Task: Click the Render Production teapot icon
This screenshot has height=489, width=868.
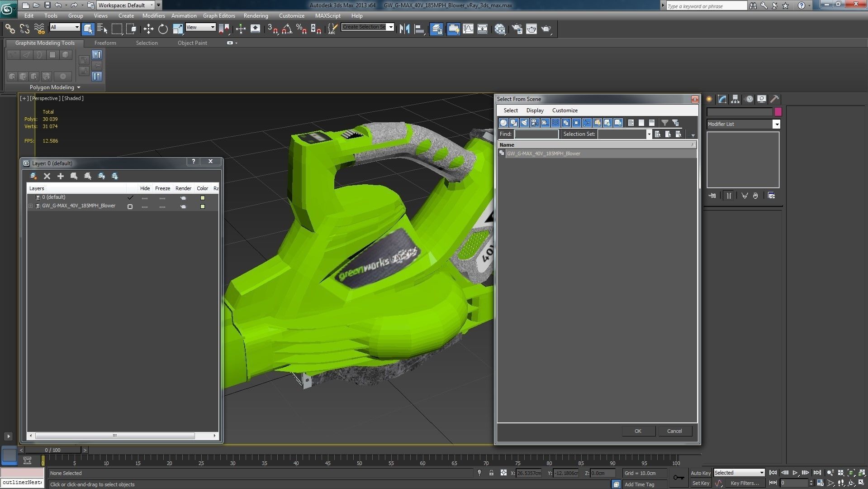Action: tap(546, 29)
